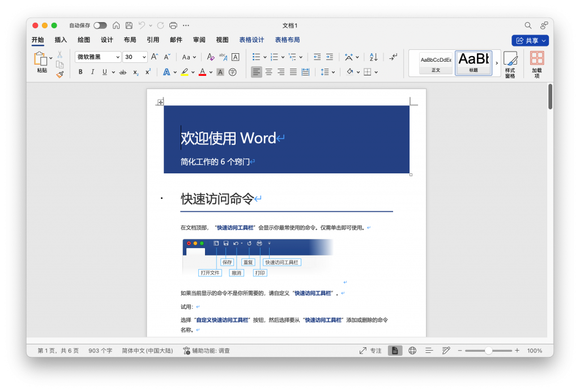Toggle underline formatting
This screenshot has height=392, width=580.
pyautogui.click(x=105, y=72)
